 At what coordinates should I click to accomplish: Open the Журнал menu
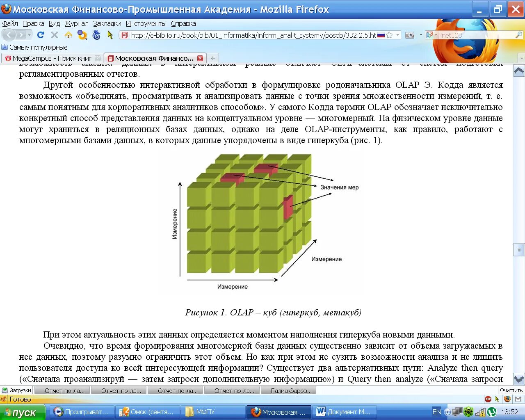coord(77,23)
